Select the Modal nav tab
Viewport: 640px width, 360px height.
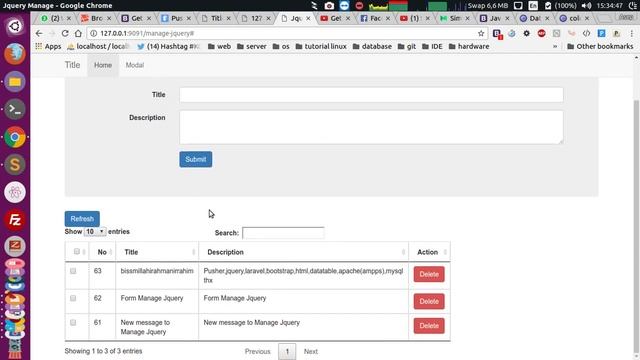point(135,65)
